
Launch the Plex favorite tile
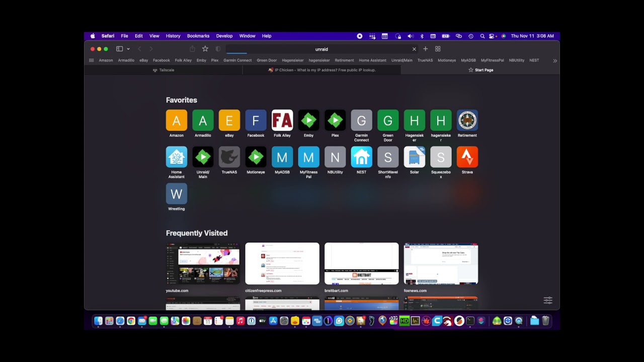[335, 121]
